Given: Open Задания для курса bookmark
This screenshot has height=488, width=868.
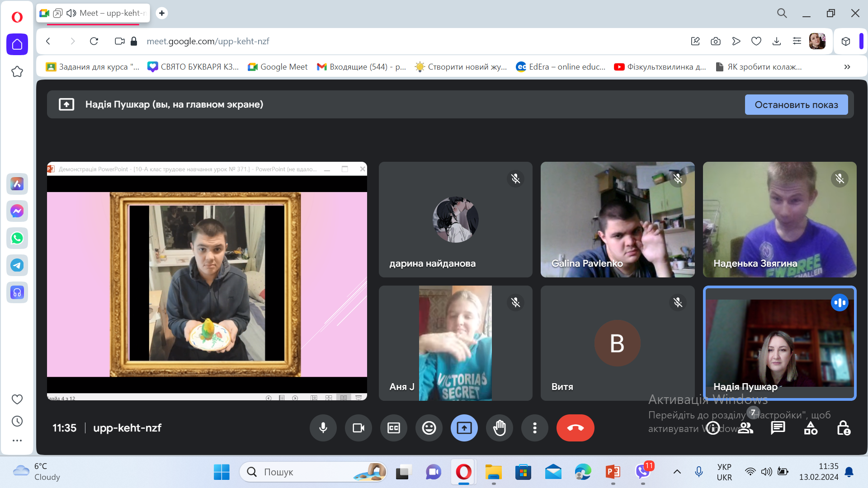Looking at the screenshot, I should pos(93,67).
